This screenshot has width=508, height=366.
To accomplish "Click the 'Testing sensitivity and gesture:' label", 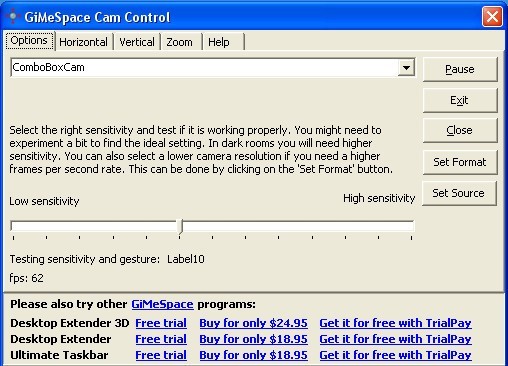I will (85, 259).
